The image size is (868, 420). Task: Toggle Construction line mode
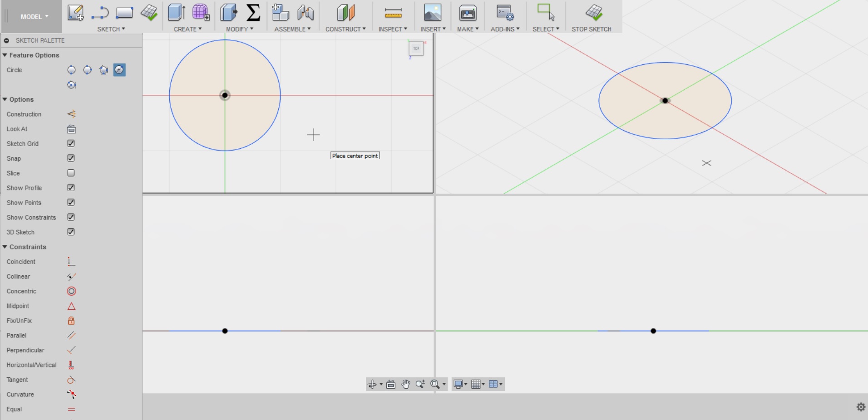pos(71,114)
